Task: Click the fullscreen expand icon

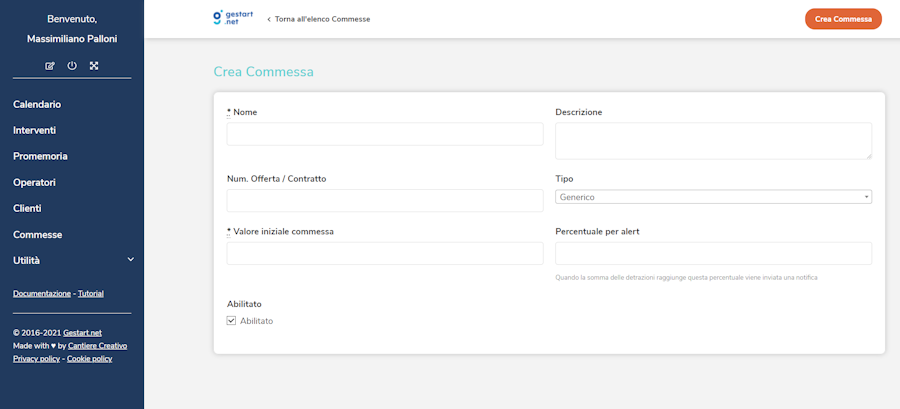Action: 94,66
